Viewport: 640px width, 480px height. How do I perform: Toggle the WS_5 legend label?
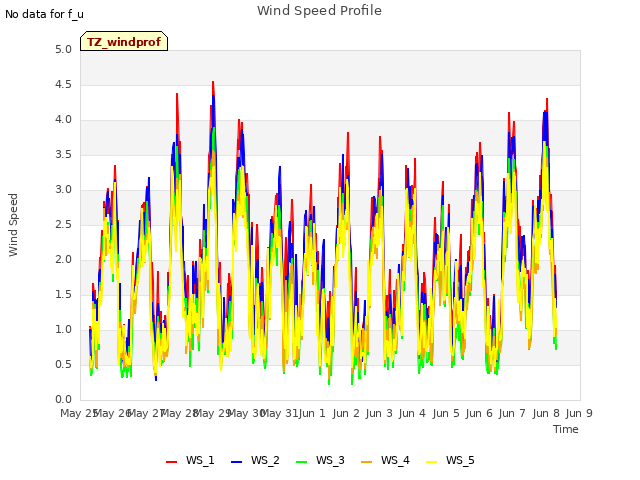point(460,460)
